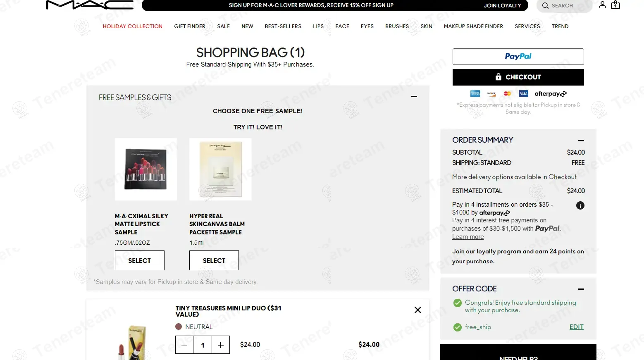Select the M·A·Cximal Silky Matte Lipstick sample

140,260
